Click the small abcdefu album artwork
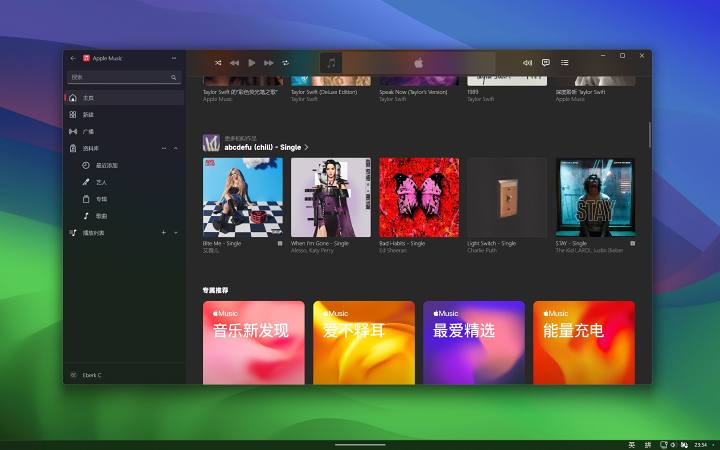Viewport: 720px width, 450px height. click(x=211, y=143)
